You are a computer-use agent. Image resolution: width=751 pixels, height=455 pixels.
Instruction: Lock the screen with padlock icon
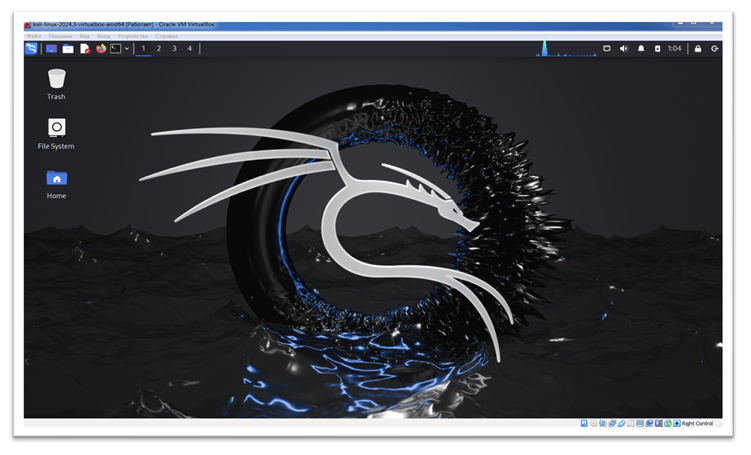click(x=698, y=48)
